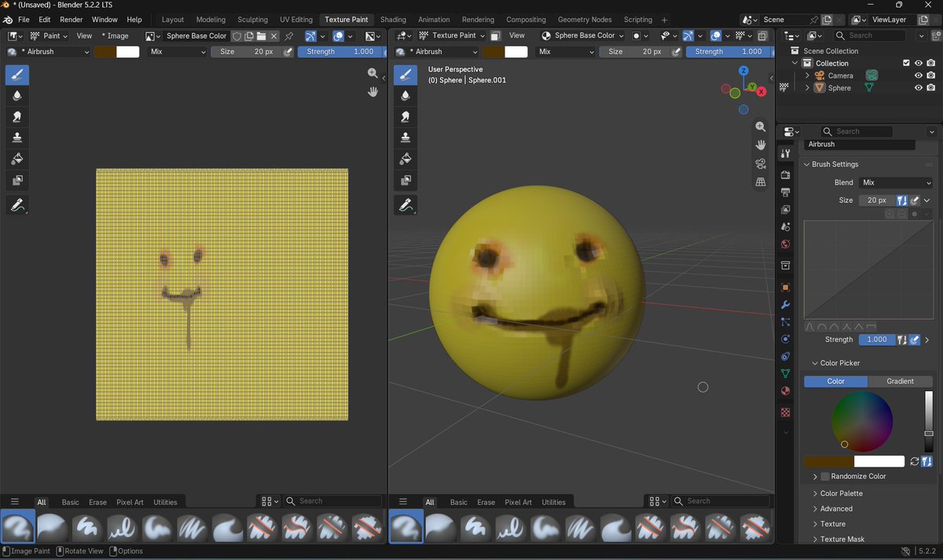Open the Image menu in image editor
The image size is (943, 560).
[x=115, y=35]
